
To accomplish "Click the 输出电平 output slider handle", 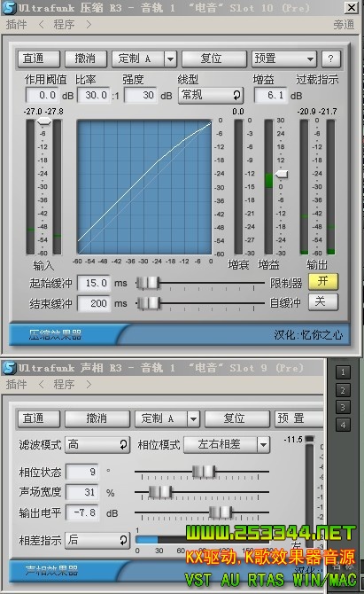I will (221, 512).
